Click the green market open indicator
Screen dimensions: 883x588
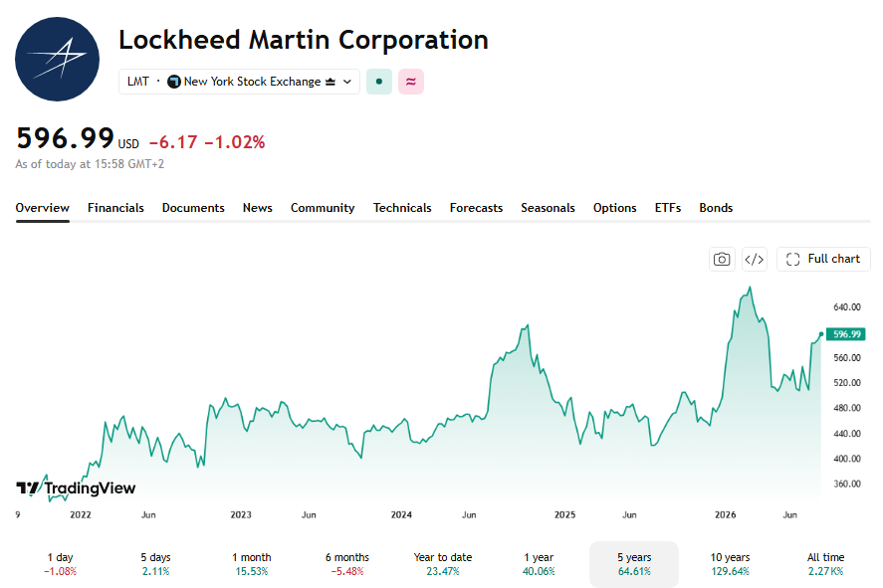(x=379, y=82)
